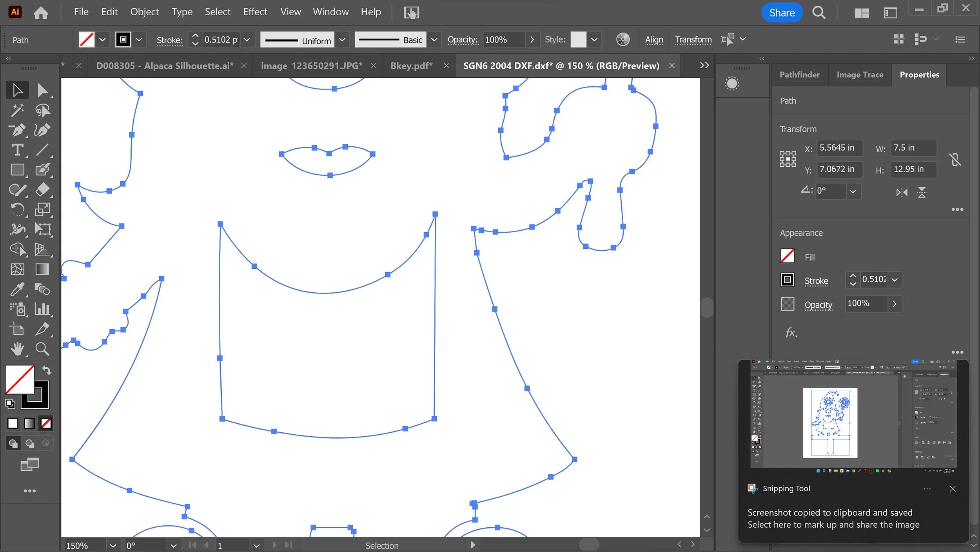The image size is (980, 552).
Task: Swap the fill and stroke colors
Action: coord(47,370)
